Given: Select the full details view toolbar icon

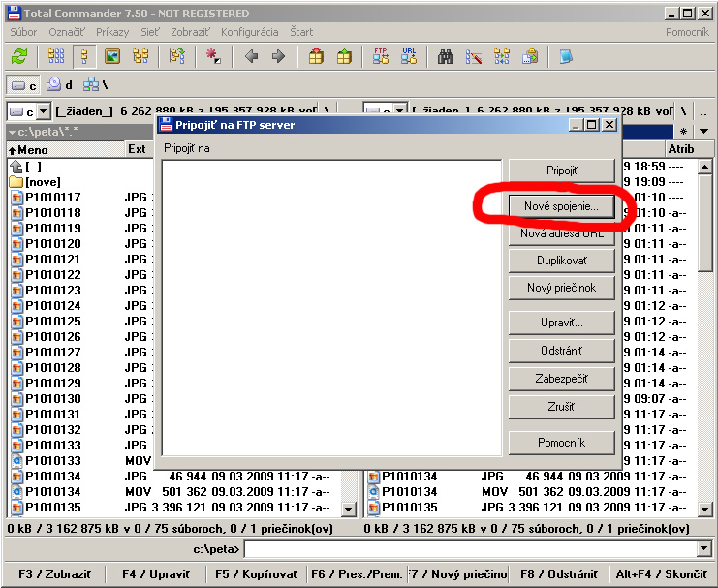Looking at the screenshot, I should 84,57.
